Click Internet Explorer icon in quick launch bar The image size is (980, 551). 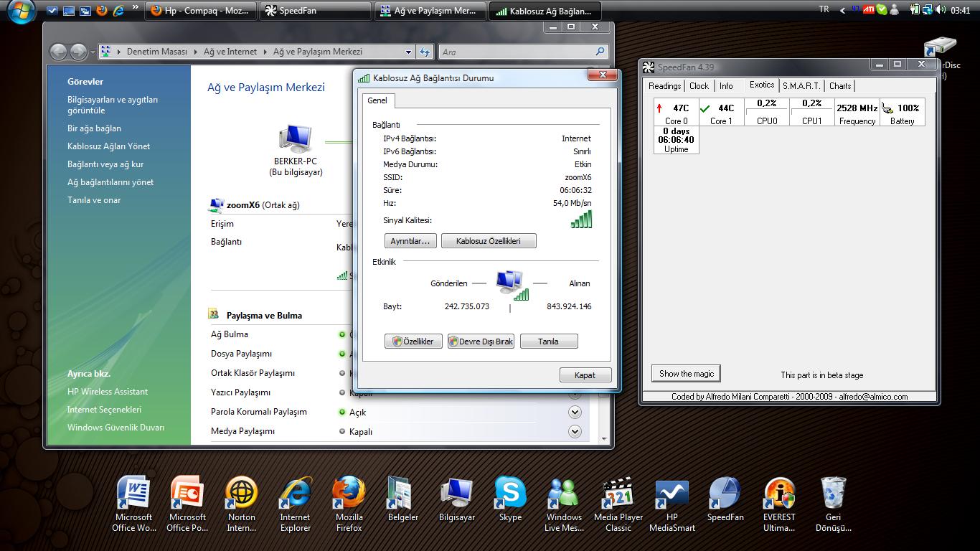coord(118,11)
